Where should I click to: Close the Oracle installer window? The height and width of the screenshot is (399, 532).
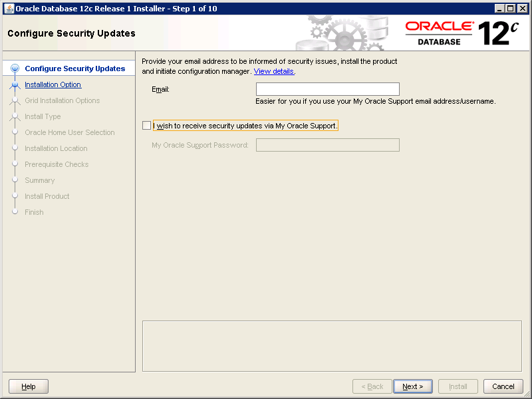[x=522, y=9]
